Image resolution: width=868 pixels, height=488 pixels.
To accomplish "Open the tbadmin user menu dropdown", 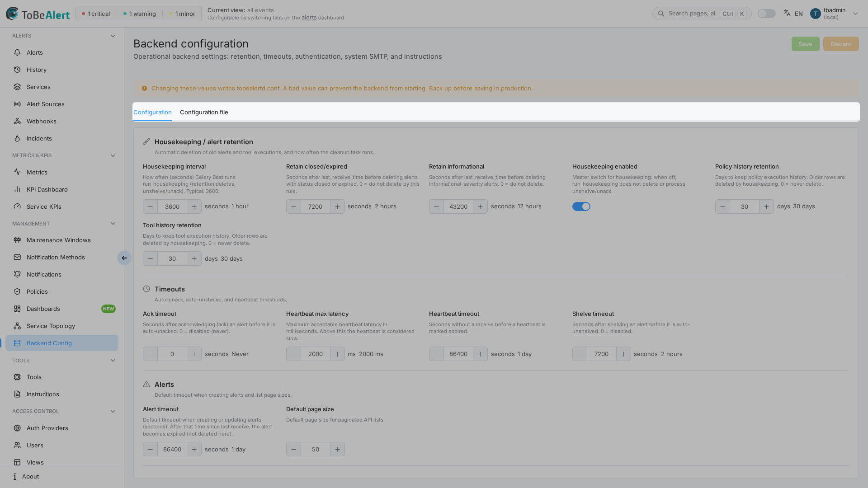I will point(835,14).
